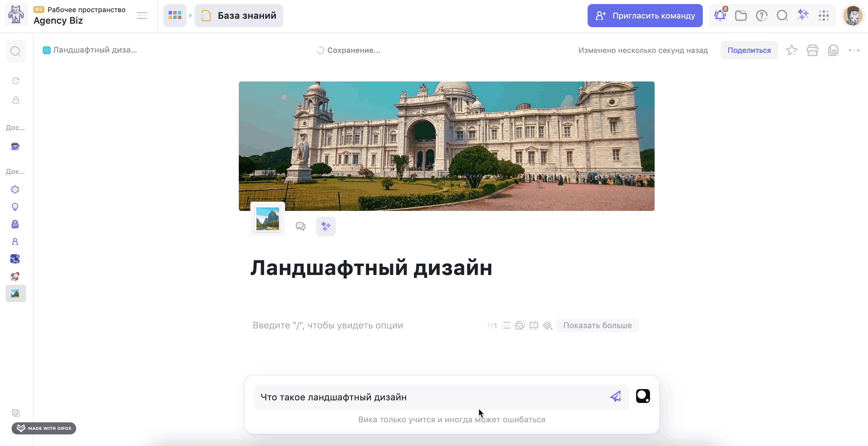Image resolution: width=868 pixels, height=446 pixels.
Task: Insert H1 heading block
Action: tap(492, 325)
